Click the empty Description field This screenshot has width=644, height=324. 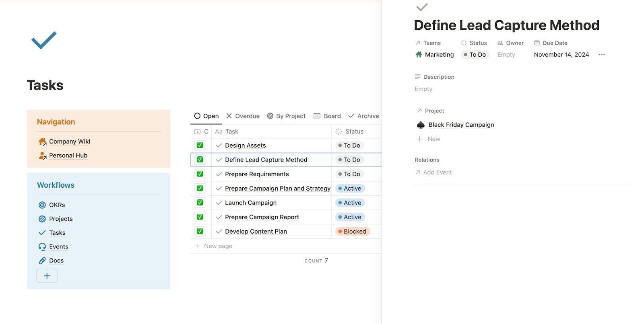(423, 89)
